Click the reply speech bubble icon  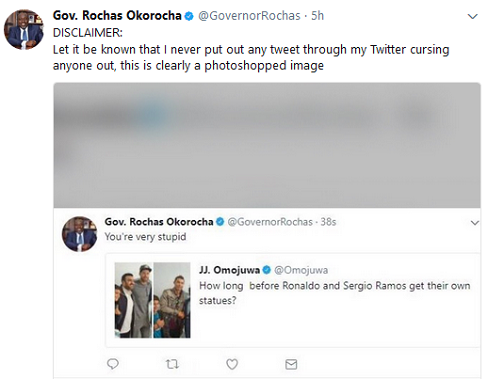click(x=113, y=364)
